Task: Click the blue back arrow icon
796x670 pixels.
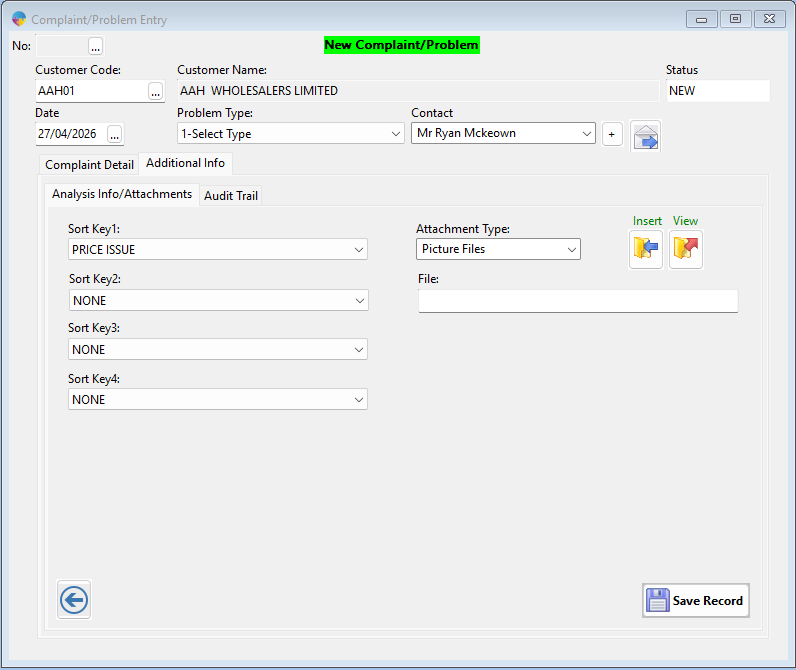Action: 74,600
